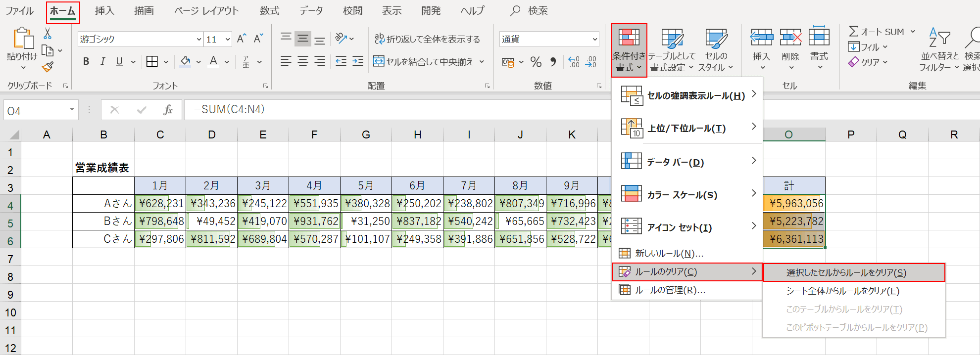Click the Name Box showing O4
The image size is (980, 355).
coord(41,110)
